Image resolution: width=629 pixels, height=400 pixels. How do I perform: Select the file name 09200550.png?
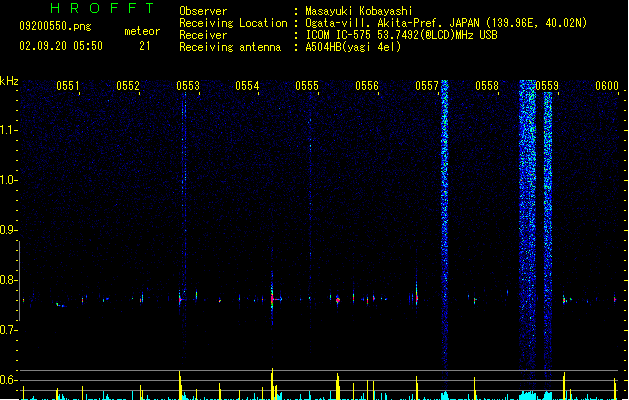pos(55,26)
